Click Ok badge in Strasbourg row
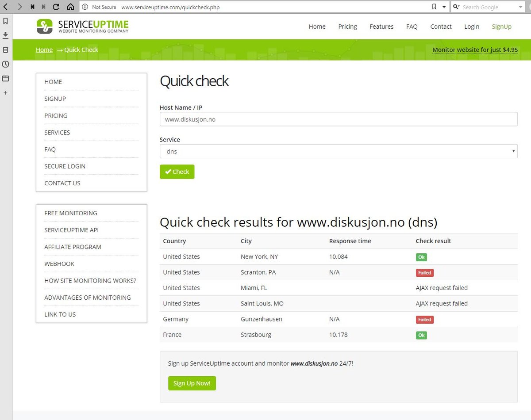 421,335
